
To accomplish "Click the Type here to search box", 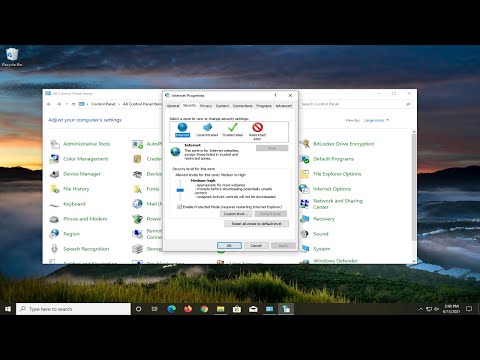I will (73, 309).
